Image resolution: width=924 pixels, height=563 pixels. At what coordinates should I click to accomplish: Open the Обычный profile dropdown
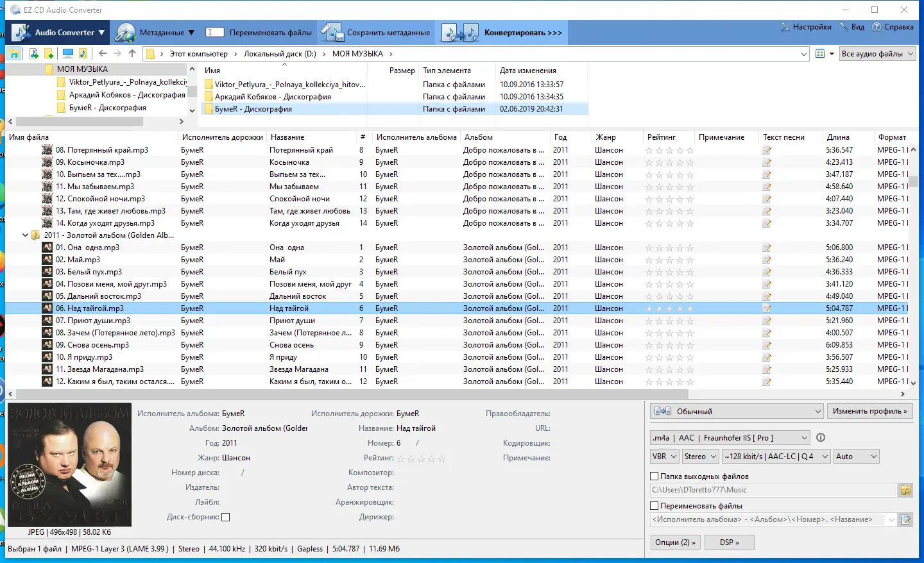pos(737,411)
